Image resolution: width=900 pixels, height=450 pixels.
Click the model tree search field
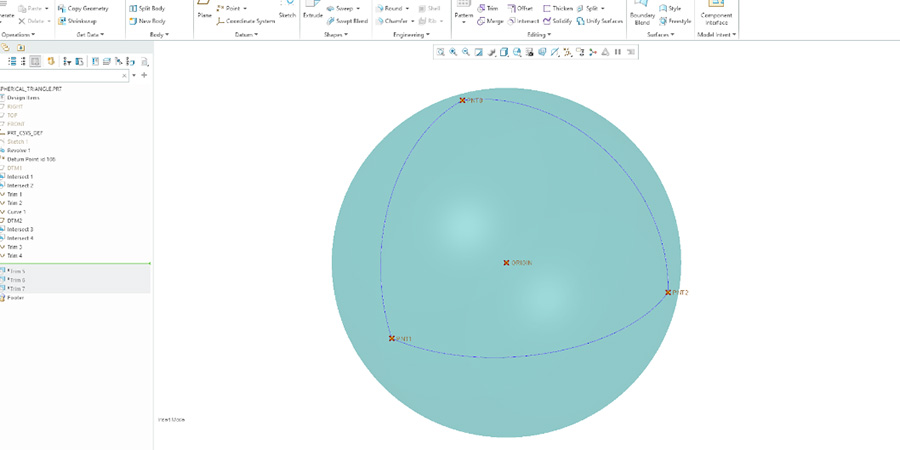click(62, 75)
